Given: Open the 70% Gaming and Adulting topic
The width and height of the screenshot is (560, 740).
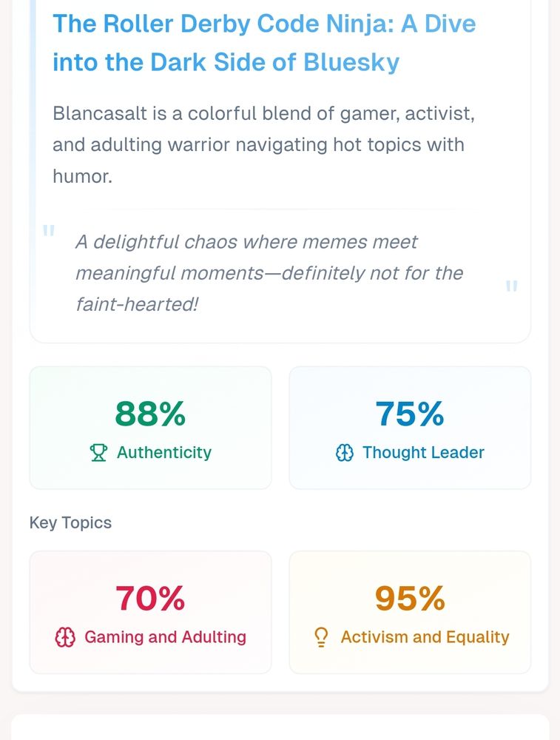Looking at the screenshot, I should click(x=150, y=612).
